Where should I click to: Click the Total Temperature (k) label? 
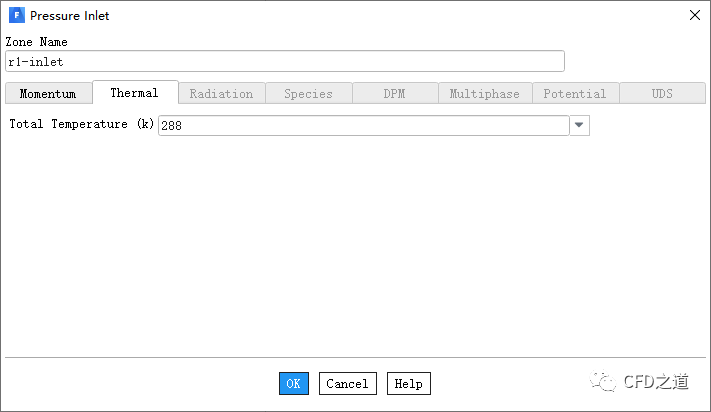pos(81,125)
